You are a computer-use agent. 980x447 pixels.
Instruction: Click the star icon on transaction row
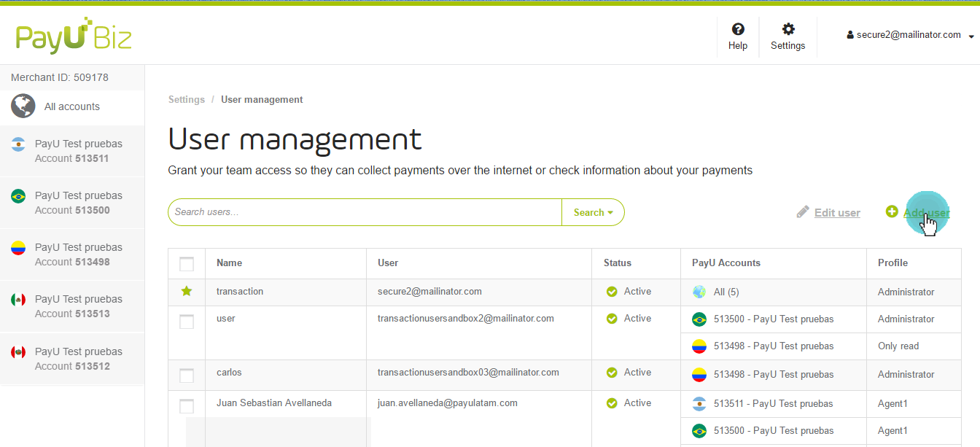[187, 292]
